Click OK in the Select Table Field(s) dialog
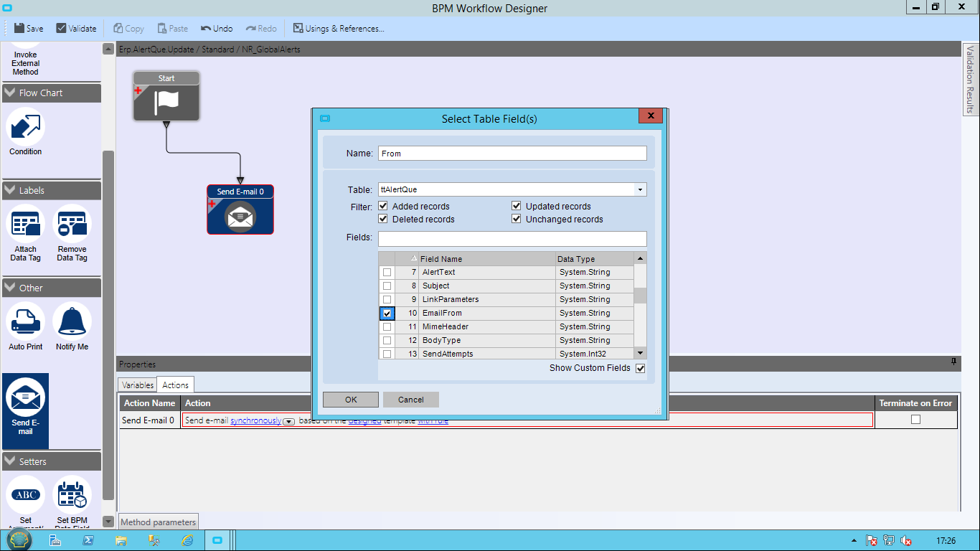 pos(351,400)
